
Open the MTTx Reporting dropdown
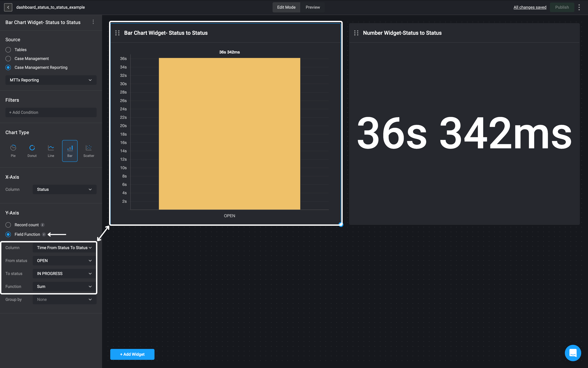pos(51,80)
